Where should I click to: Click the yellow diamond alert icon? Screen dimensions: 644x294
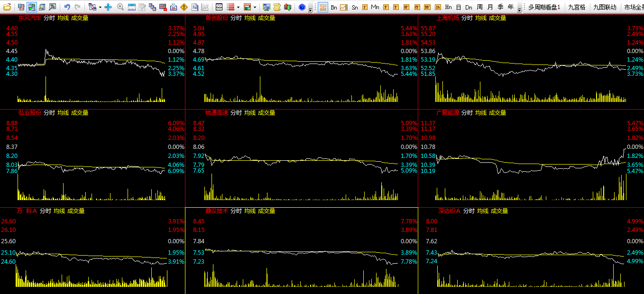[184, 7]
